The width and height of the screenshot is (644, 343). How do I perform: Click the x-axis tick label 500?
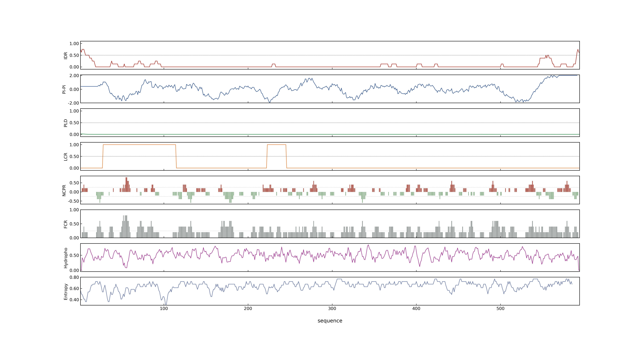pyautogui.click(x=500, y=309)
